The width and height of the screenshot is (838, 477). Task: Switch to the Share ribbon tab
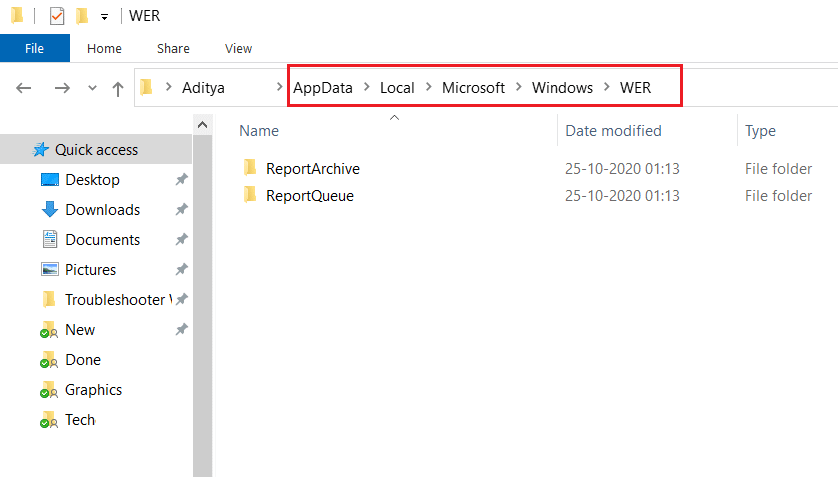tap(173, 48)
